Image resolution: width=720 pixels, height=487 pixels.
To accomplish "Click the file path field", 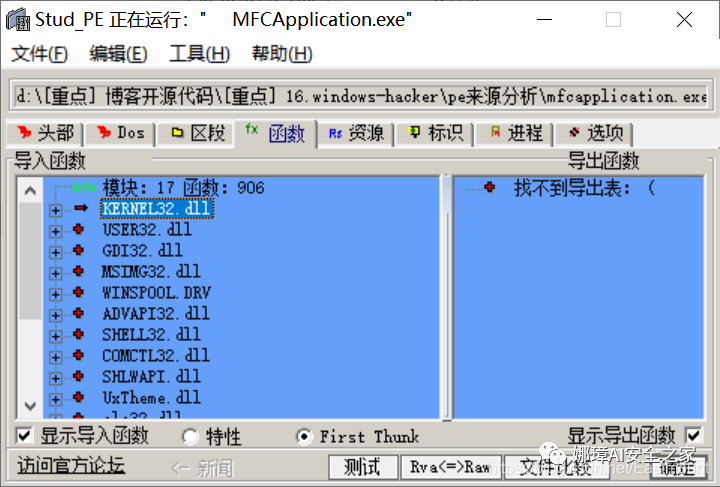I will tap(360, 96).
